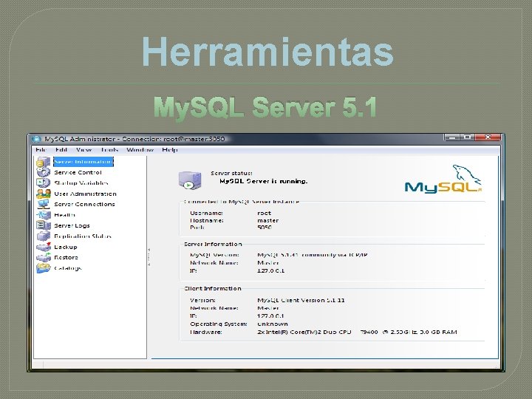Click the Backup icon

(44, 247)
